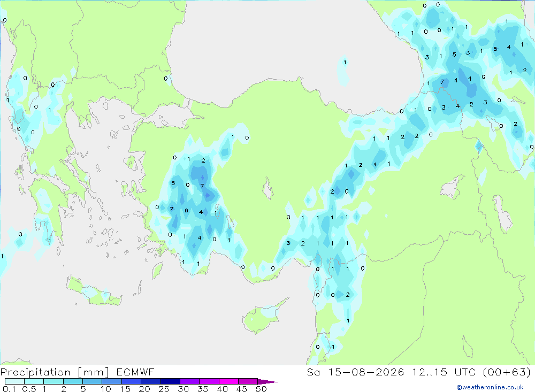The image size is (535, 392).
Task: Select the "50" legend scale label
Action: 262,389
